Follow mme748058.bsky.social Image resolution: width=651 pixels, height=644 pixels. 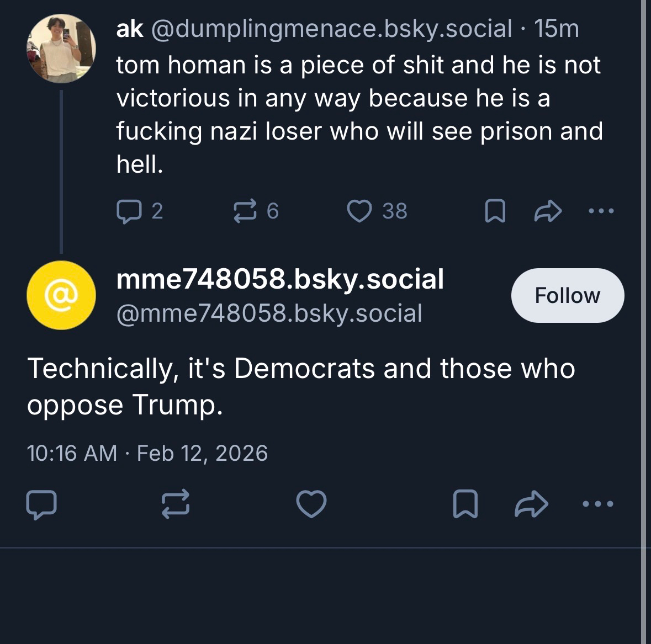pos(567,296)
